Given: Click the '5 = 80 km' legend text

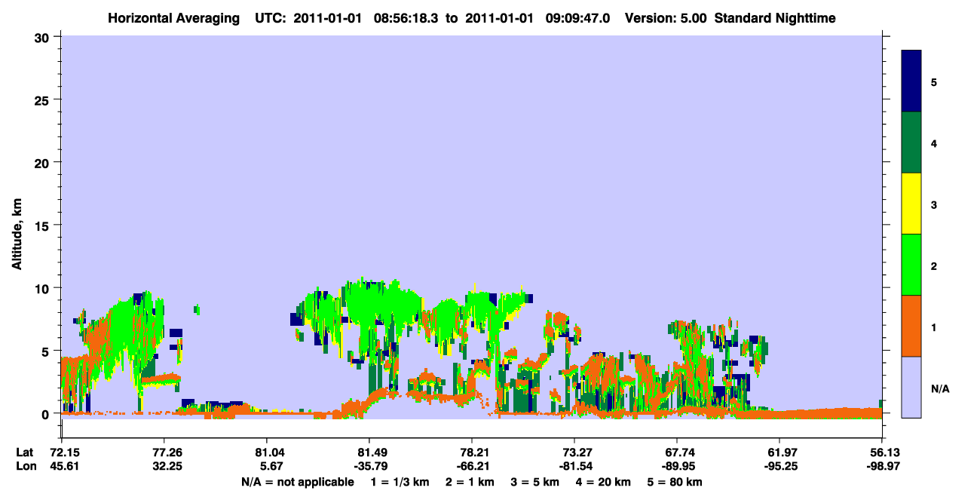Looking at the screenshot, I should click(675, 483).
